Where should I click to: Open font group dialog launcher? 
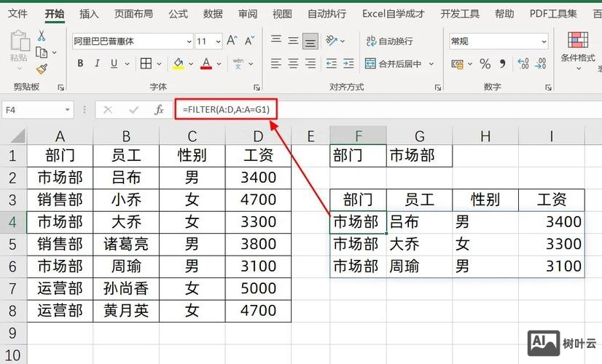tap(257, 87)
